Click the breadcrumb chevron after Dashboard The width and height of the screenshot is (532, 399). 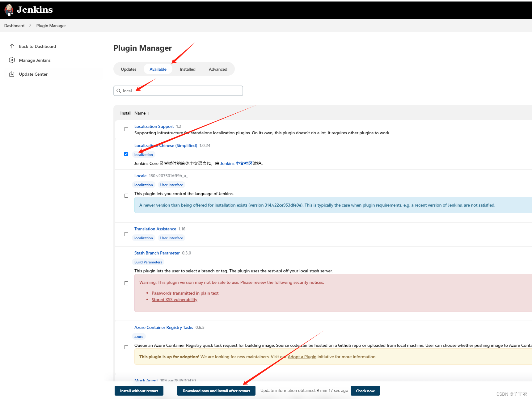tap(30, 25)
